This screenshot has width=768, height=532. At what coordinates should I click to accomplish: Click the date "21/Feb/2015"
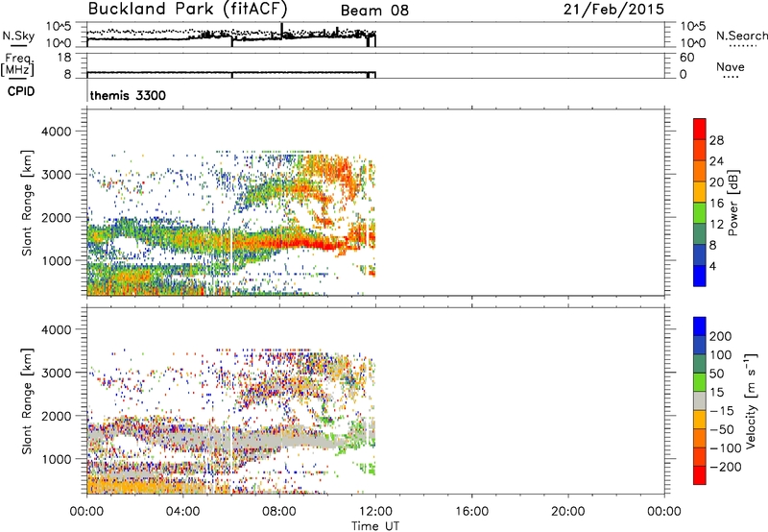coord(613,10)
